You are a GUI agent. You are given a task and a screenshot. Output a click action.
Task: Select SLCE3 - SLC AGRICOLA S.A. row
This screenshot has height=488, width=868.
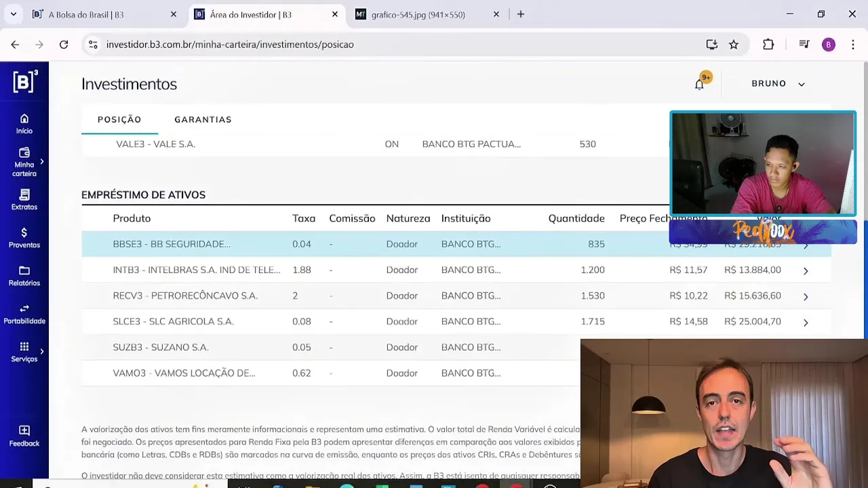tap(456, 321)
